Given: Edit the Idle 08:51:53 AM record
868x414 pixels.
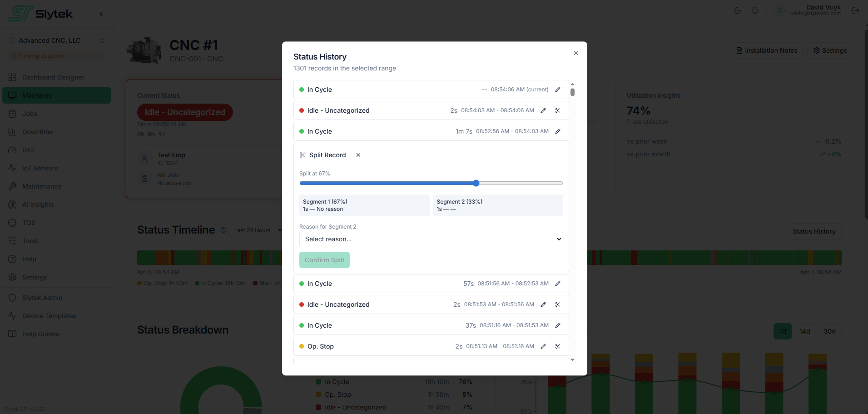Looking at the screenshot, I should click(x=543, y=304).
